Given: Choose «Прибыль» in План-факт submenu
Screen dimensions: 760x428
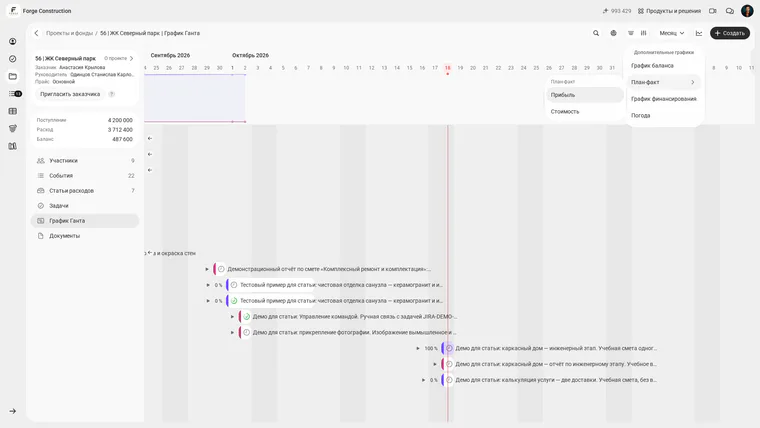Looking at the screenshot, I should [585, 95].
